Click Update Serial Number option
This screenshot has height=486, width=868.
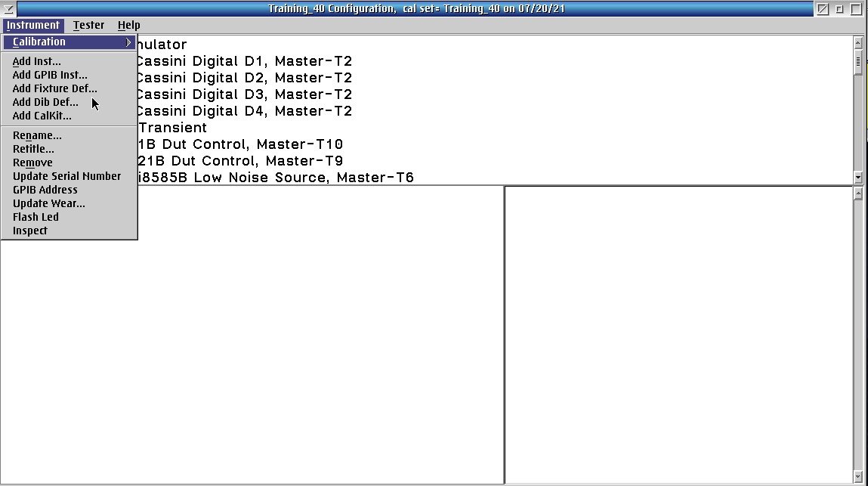tap(66, 176)
